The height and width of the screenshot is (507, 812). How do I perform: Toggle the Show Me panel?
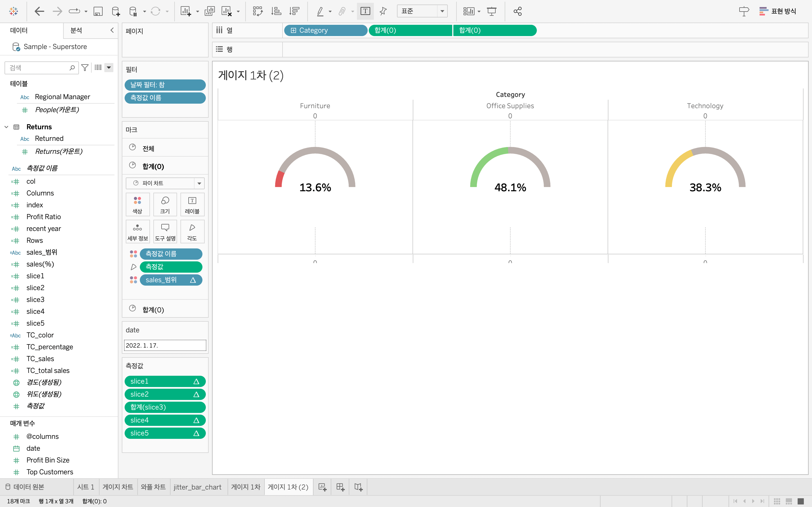pos(778,11)
